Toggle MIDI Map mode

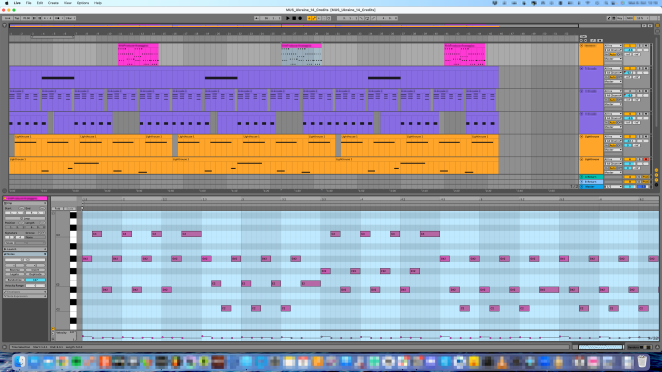tap(630, 18)
